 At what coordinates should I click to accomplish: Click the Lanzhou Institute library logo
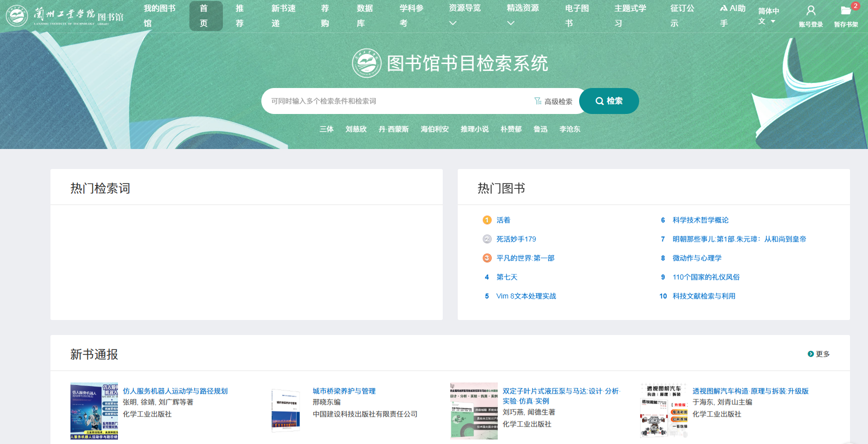(x=65, y=16)
